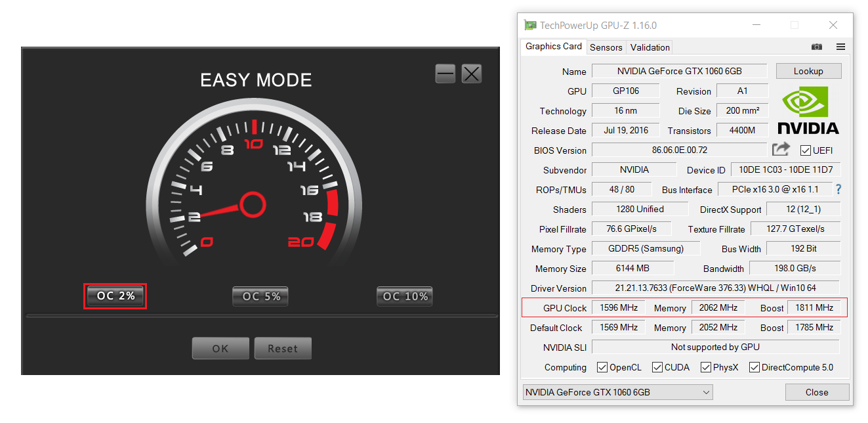Switch to the Sensors tab
Image resolution: width=868 pixels, height=423 pixels.
(x=606, y=47)
